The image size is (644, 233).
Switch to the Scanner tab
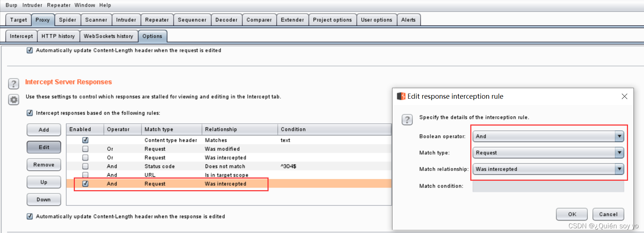(x=96, y=20)
